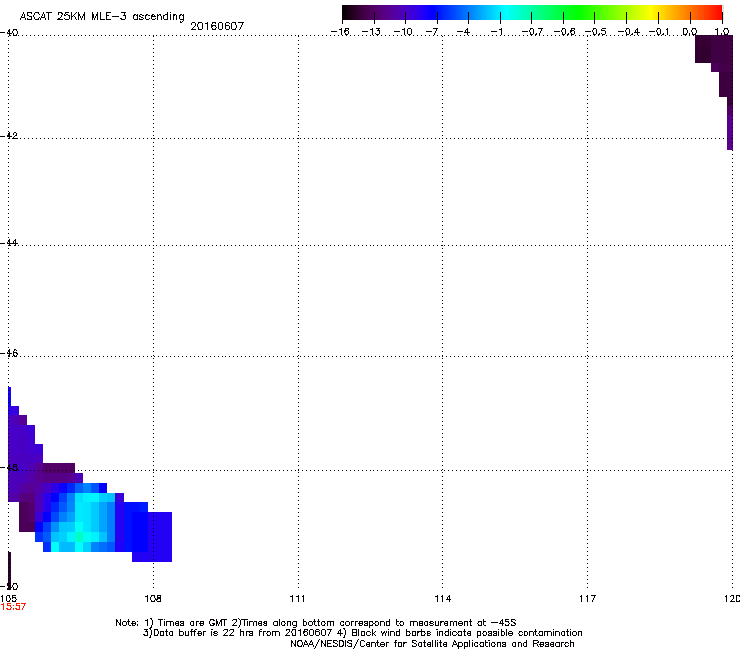Click the color bar label -16
This screenshot has width=740, height=650.
coord(340,32)
